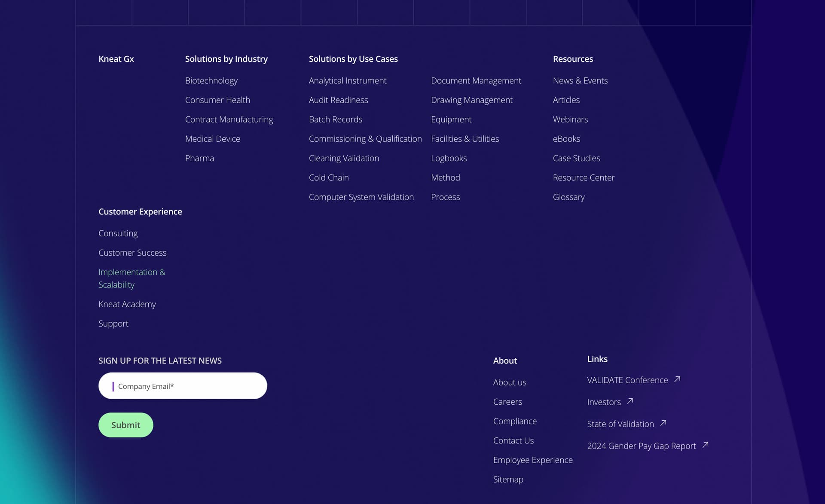Open Employee Experience page
The width and height of the screenshot is (825, 504).
click(533, 460)
